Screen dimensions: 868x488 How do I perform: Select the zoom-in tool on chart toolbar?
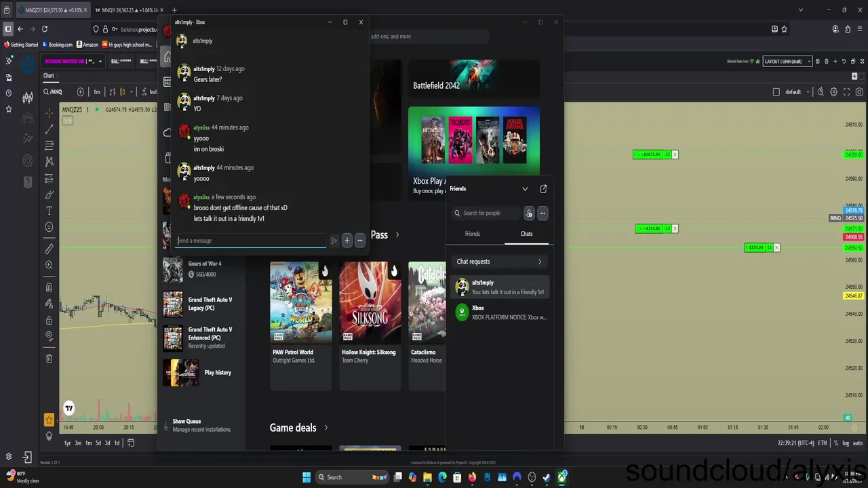[49, 265]
